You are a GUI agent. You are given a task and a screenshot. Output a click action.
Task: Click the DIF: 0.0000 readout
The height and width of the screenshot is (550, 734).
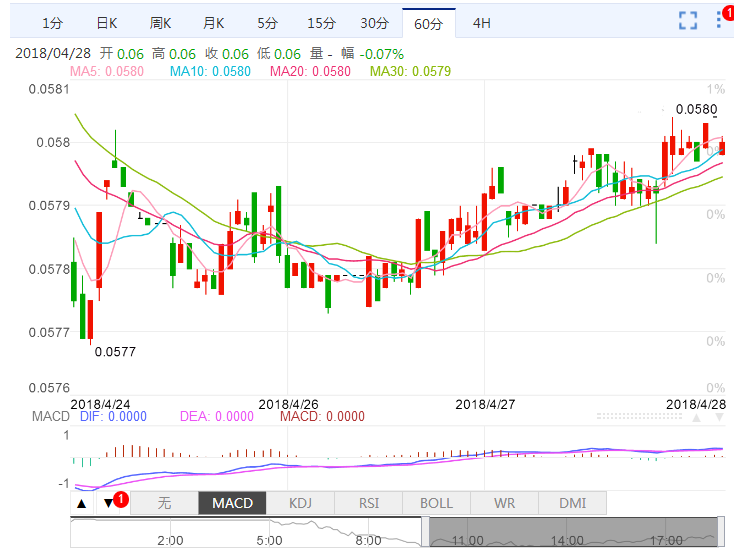click(x=113, y=416)
